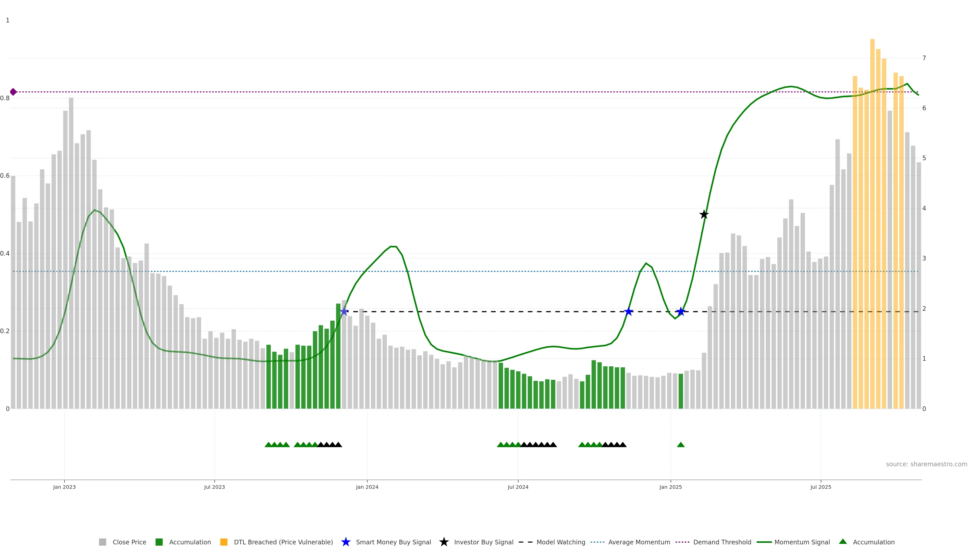Click the blue star just after Jan 2025
Screen dimensions: 980x551
pos(681,312)
